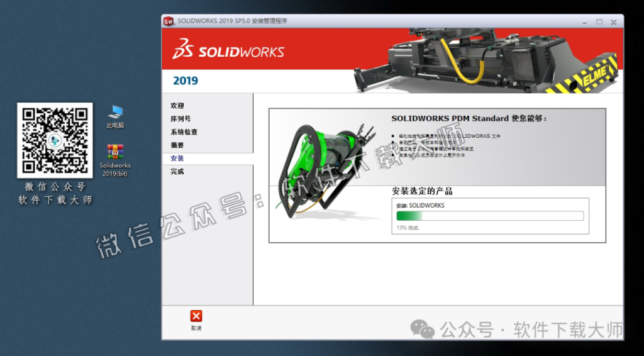Click the green installation progress bar
Image resolution: width=644 pixels, height=356 pixels.
click(x=489, y=216)
